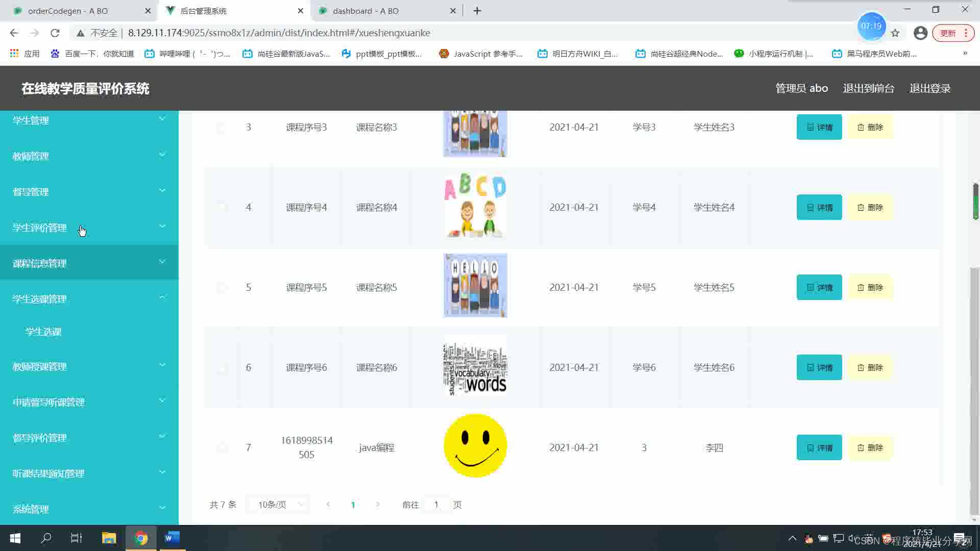
Task: Click 退出到前台 link
Action: 868,88
